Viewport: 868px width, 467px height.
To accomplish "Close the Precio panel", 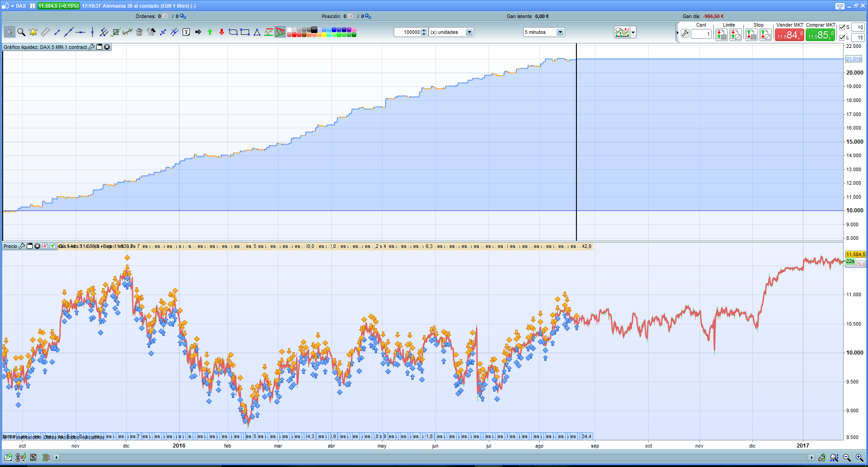I will coord(38,246).
